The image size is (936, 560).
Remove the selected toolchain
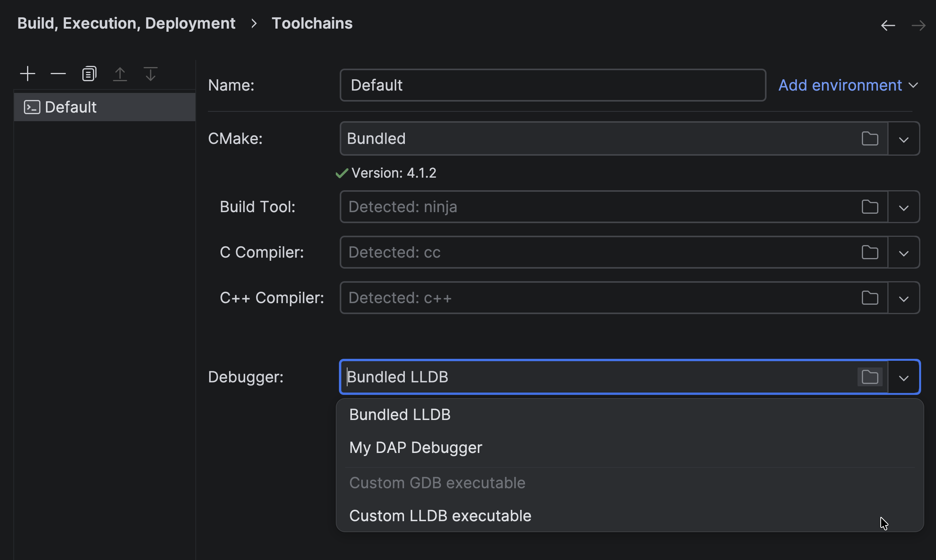click(x=58, y=73)
